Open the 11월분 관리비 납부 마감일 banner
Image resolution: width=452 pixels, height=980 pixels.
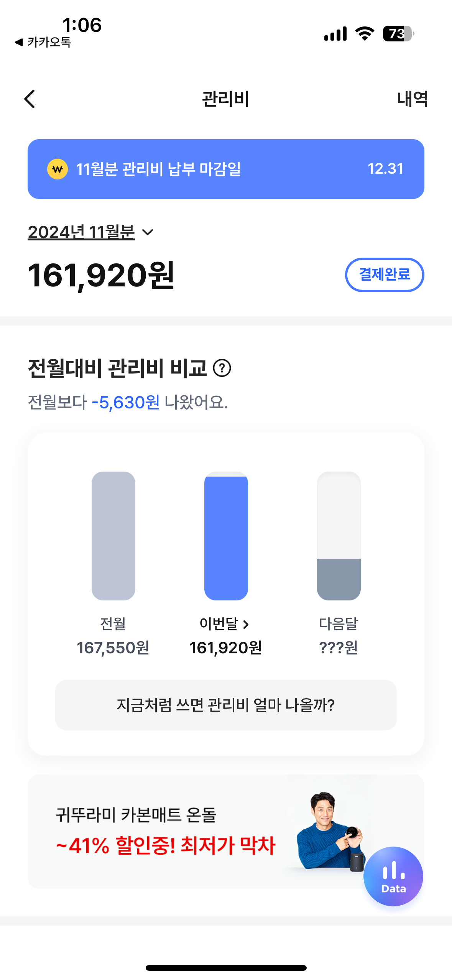(226, 169)
